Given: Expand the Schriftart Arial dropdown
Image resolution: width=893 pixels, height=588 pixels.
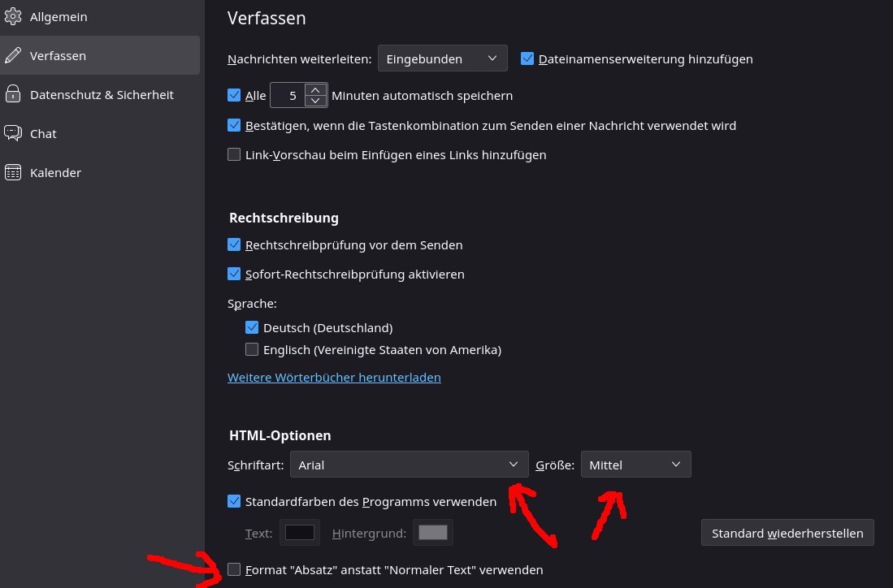Looking at the screenshot, I should click(409, 465).
